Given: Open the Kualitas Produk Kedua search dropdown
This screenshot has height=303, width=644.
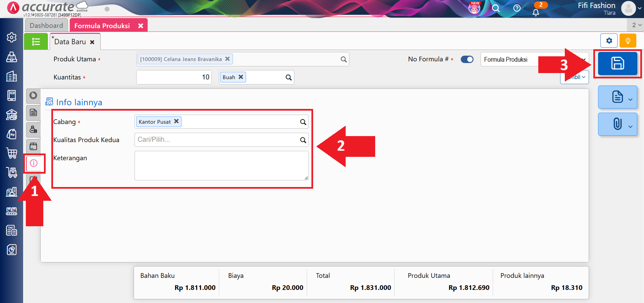Looking at the screenshot, I should (303, 140).
